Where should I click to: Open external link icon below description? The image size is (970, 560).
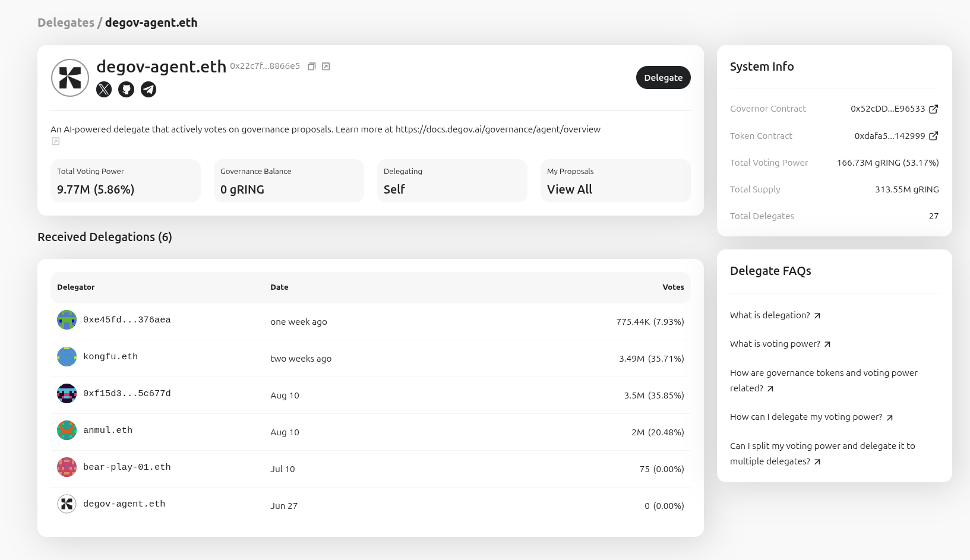(56, 141)
